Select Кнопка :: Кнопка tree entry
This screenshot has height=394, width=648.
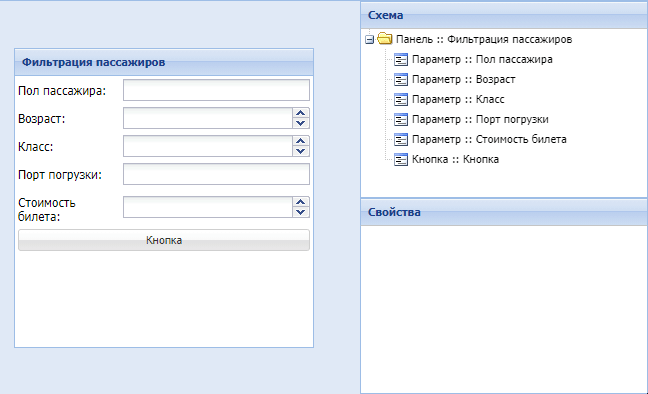[x=455, y=159]
